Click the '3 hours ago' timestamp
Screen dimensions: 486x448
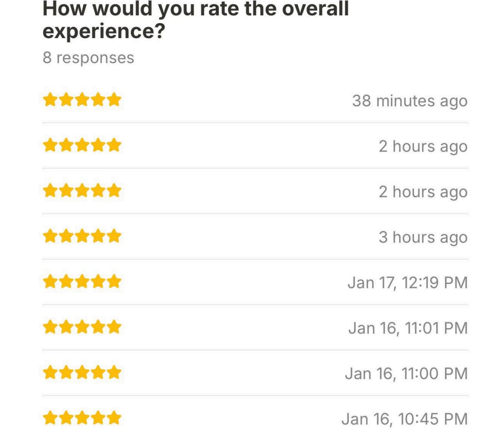[423, 237]
